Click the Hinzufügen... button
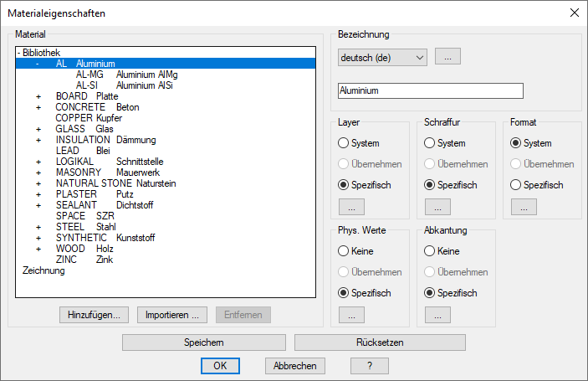This screenshot has width=588, height=381. 95,315
